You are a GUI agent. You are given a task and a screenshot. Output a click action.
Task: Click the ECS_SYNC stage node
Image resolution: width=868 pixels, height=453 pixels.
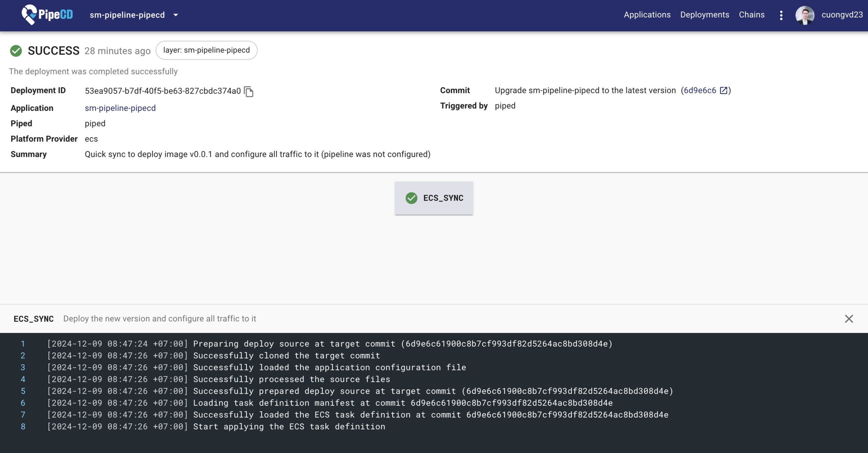[433, 198]
